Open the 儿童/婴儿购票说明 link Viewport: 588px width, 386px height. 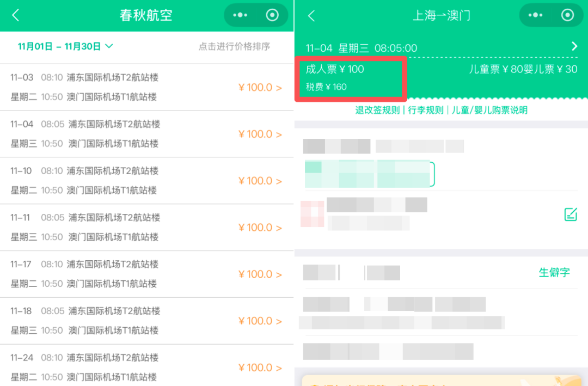[x=490, y=110]
